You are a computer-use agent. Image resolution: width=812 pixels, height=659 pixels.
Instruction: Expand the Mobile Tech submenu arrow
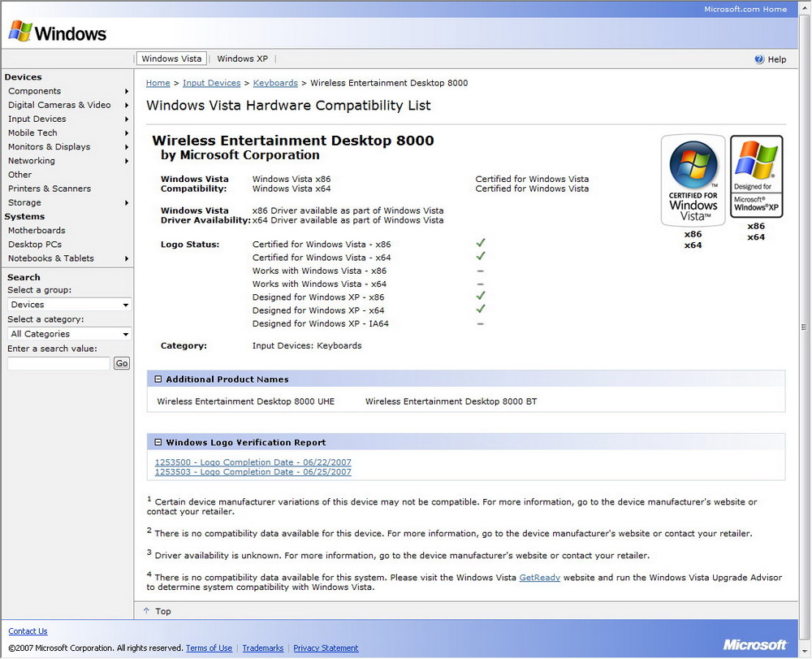[x=127, y=133]
